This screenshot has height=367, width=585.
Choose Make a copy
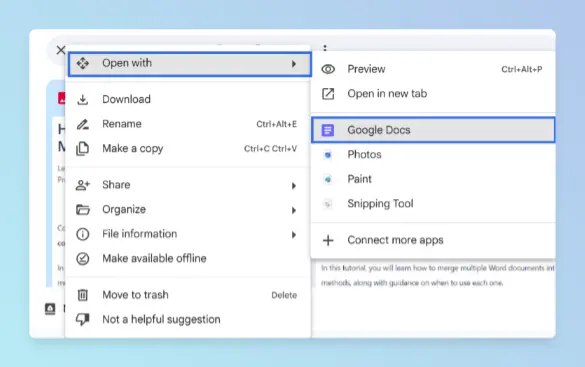[188, 149]
